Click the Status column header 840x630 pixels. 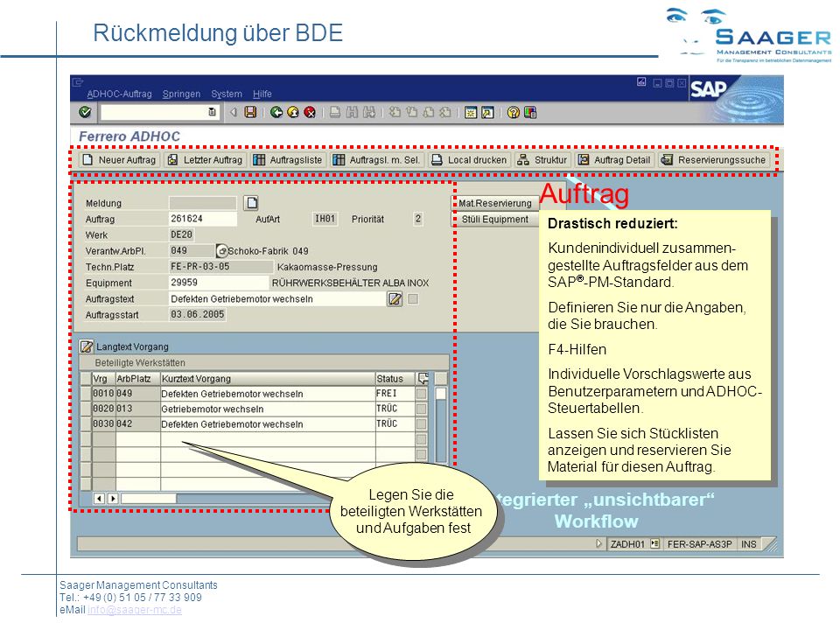click(x=395, y=379)
